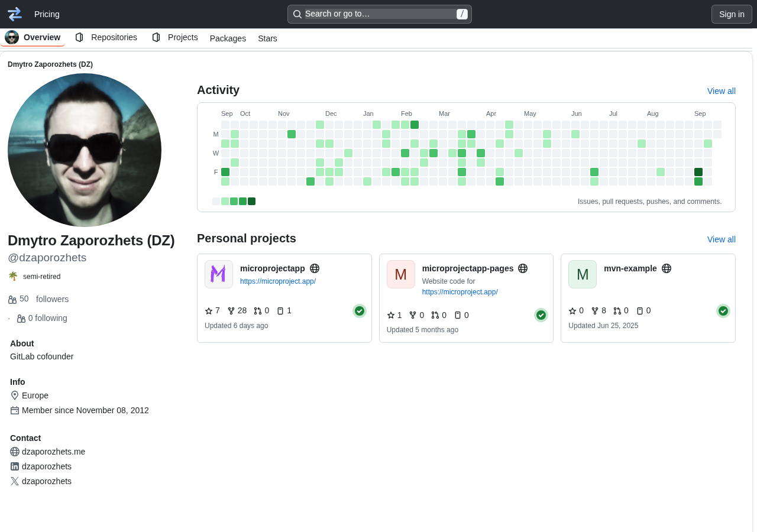Click the microprojectapp purple M avatar
Viewport: 757px width, 532px height.
tap(219, 274)
